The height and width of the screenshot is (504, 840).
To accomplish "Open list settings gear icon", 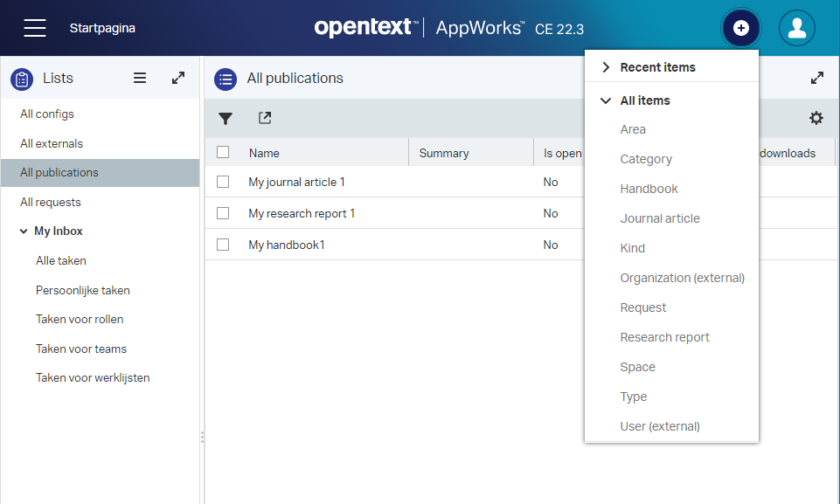I will point(816,118).
